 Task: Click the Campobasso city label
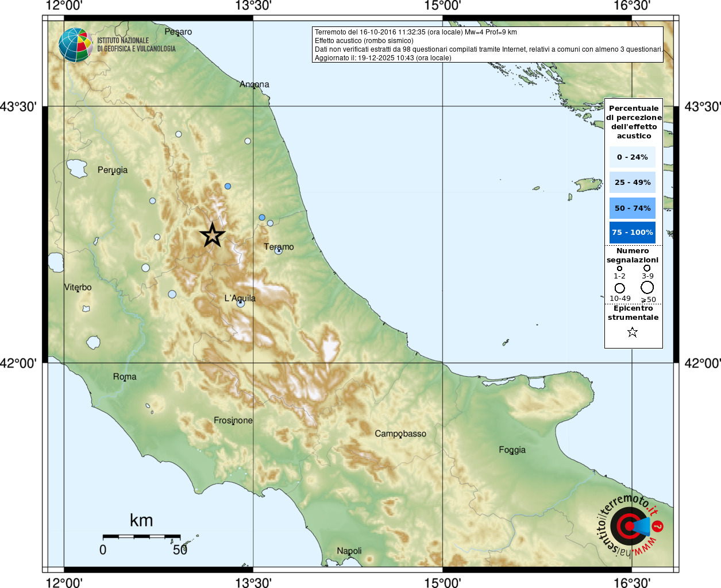[400, 434]
